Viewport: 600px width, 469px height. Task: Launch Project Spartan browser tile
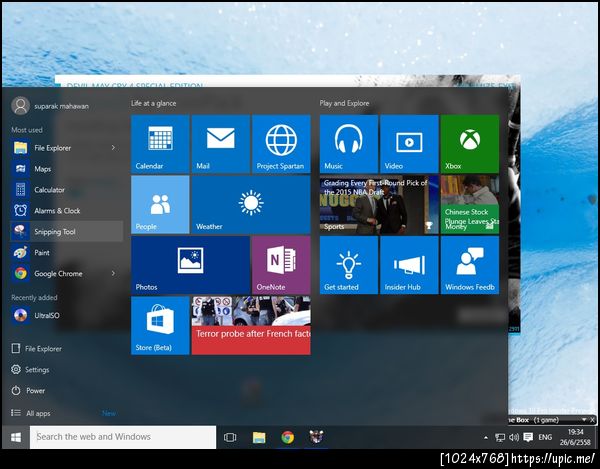pyautogui.click(x=281, y=144)
